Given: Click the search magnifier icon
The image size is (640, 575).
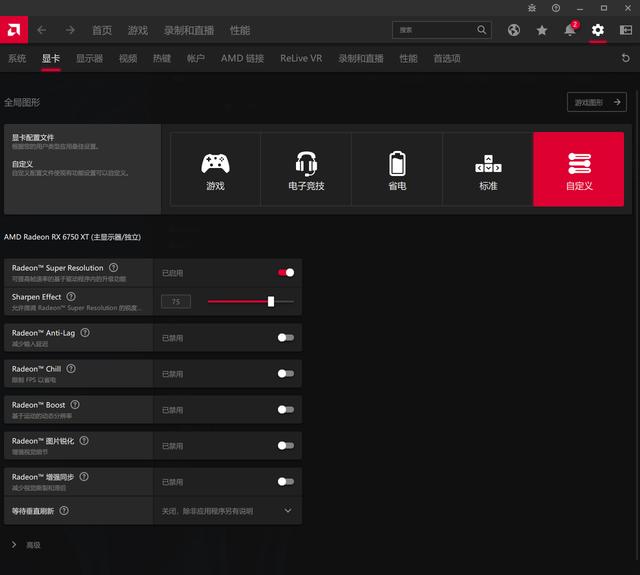Looking at the screenshot, I should [x=482, y=30].
